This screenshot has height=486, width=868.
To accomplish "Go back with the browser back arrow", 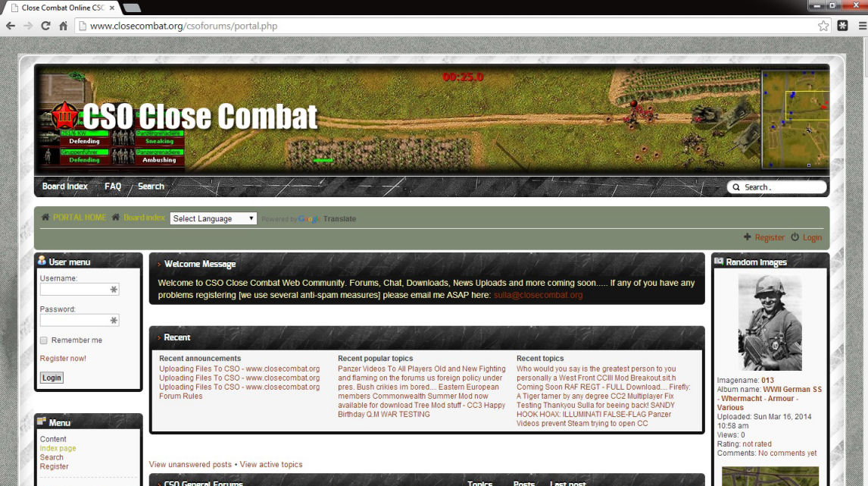I will click(11, 26).
